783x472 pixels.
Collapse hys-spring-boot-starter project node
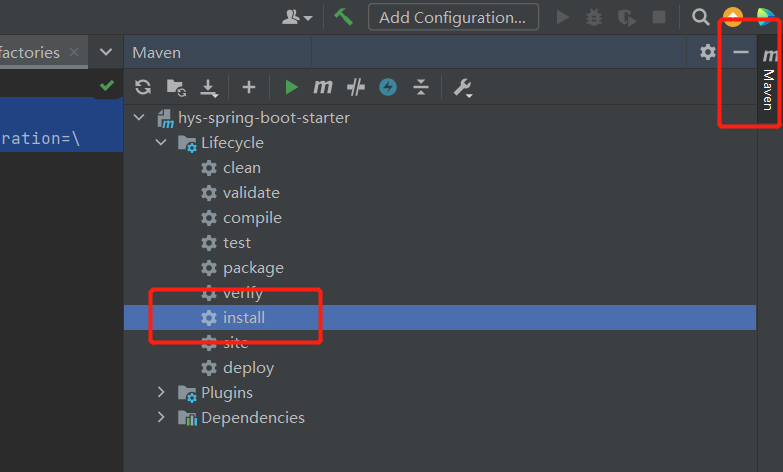[139, 117]
